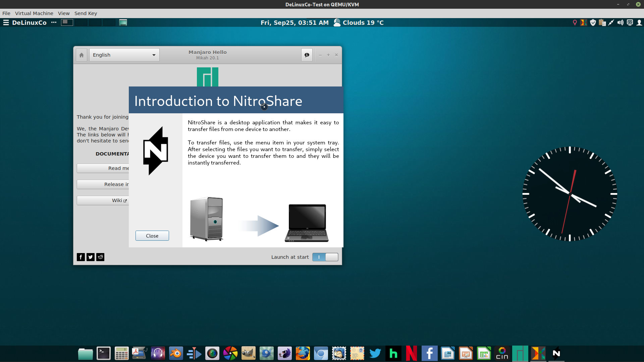Open the user account tray icon
The height and width of the screenshot is (362, 644).
pos(639,22)
